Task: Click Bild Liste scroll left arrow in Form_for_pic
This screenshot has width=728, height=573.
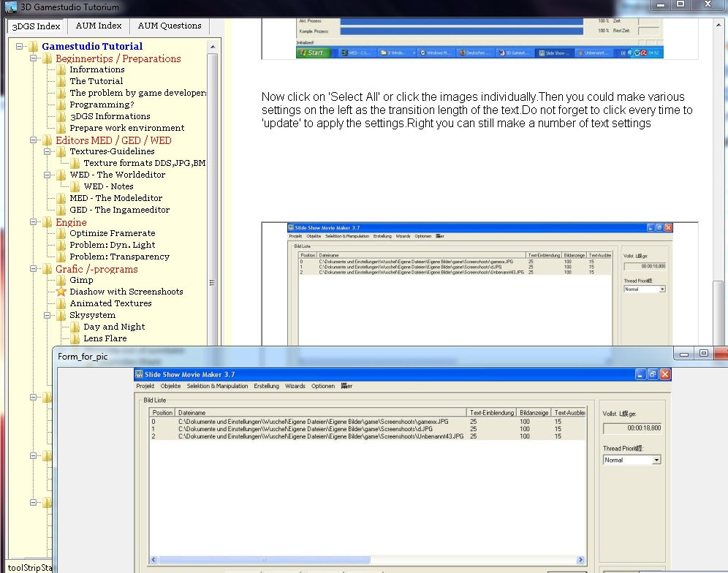Action: click(x=153, y=560)
